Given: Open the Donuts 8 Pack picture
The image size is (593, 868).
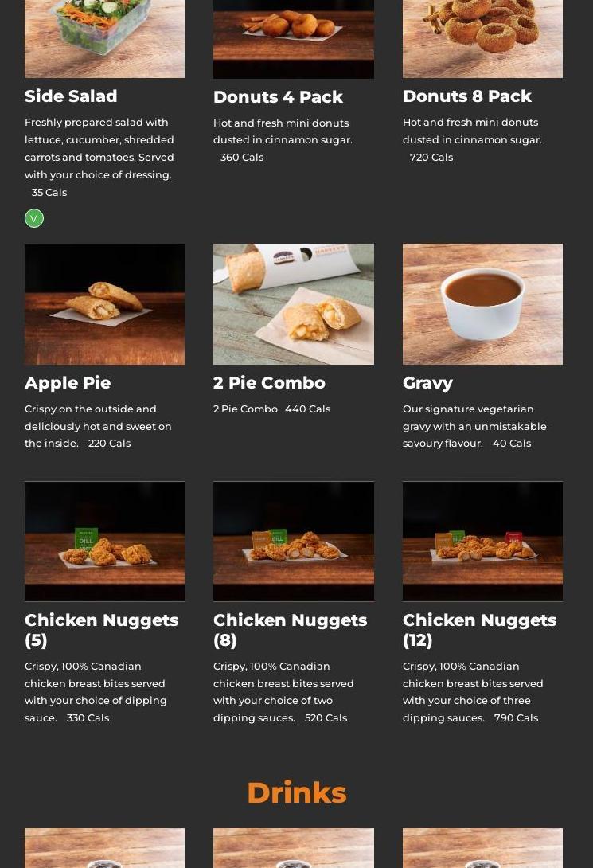Looking at the screenshot, I should click(482, 39).
